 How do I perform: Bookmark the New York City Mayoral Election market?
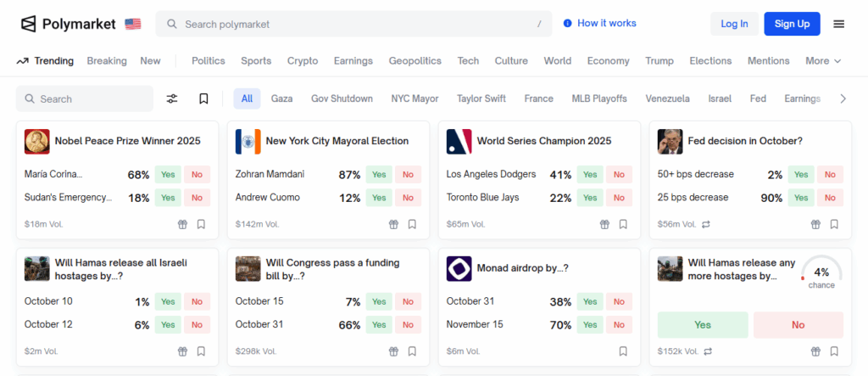coord(412,224)
